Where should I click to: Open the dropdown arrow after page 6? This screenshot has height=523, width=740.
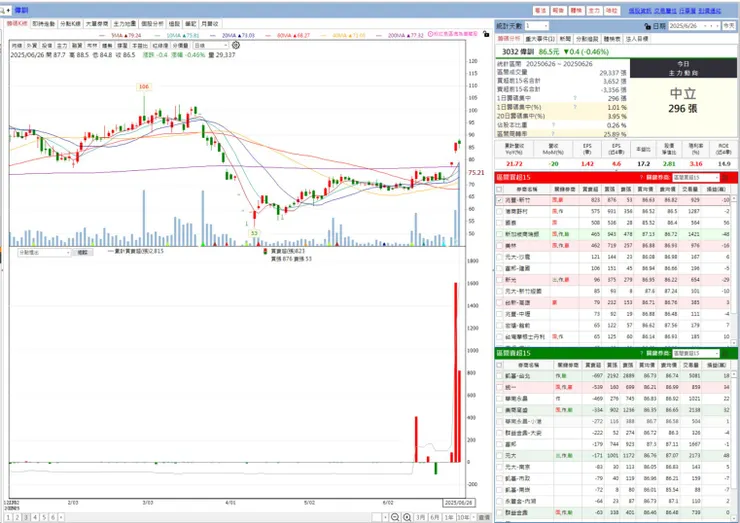(x=61, y=517)
